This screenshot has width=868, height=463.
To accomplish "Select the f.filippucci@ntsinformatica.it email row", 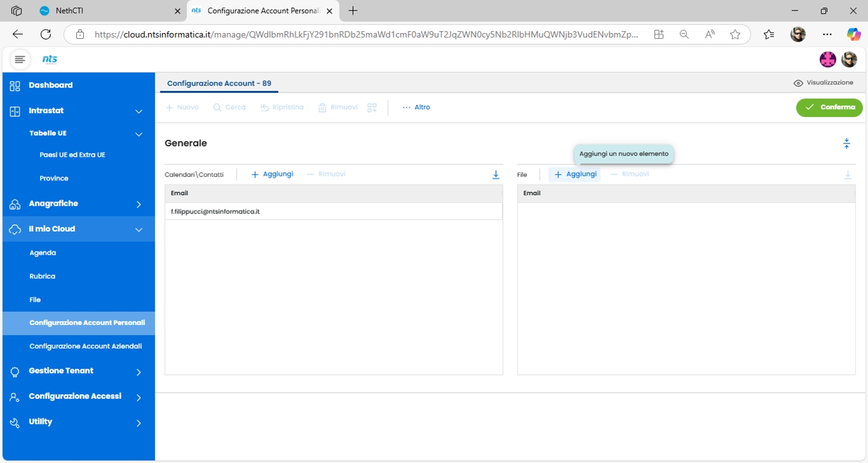I will click(x=333, y=211).
